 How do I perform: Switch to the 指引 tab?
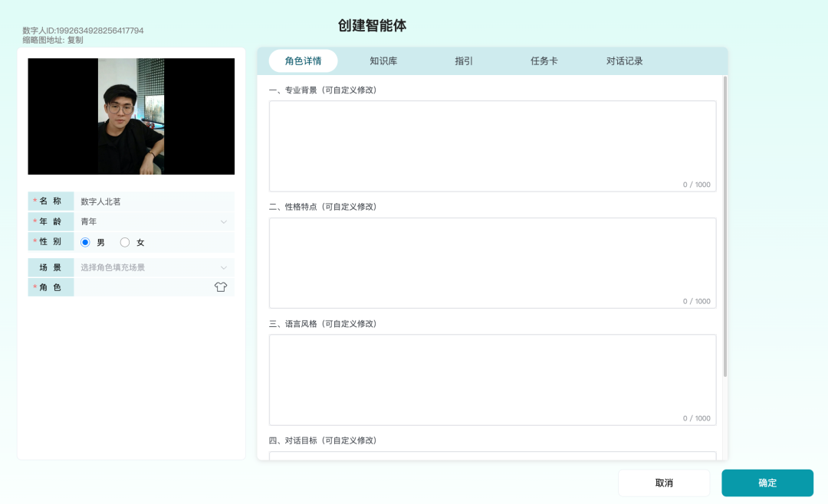(x=464, y=61)
